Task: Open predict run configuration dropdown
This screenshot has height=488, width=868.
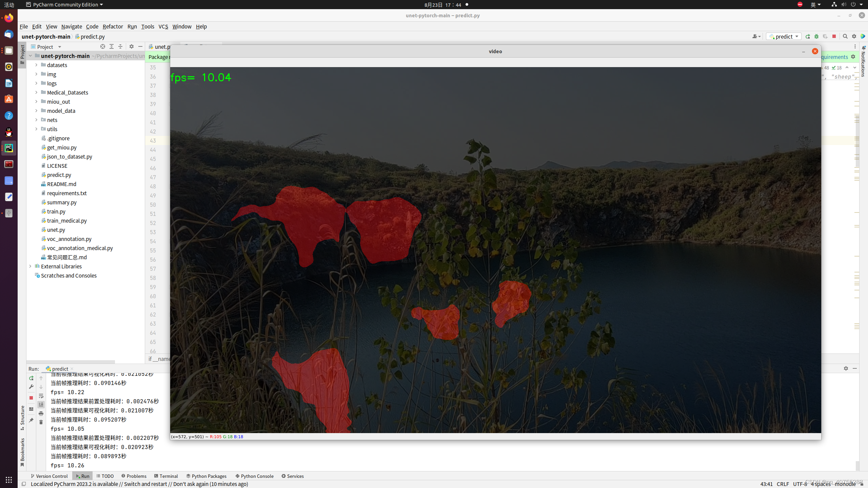Action: pyautogui.click(x=784, y=37)
